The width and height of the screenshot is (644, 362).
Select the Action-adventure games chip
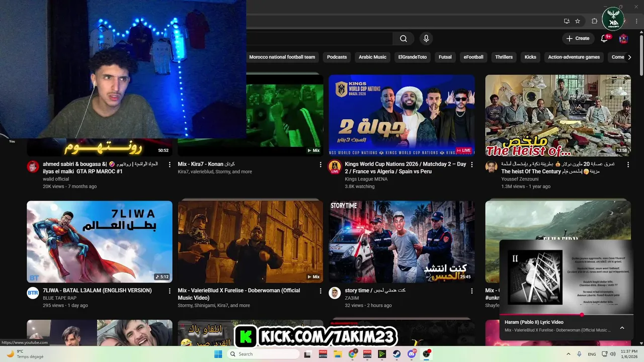[x=574, y=57]
